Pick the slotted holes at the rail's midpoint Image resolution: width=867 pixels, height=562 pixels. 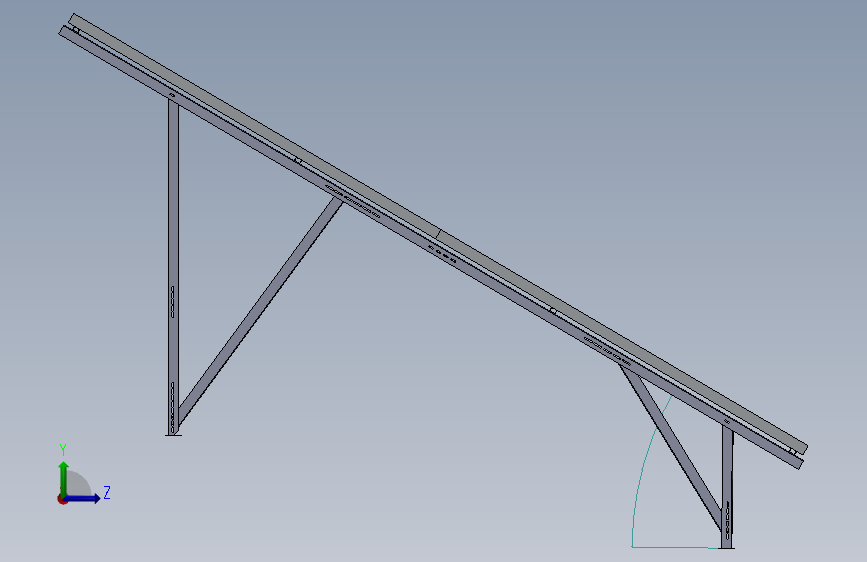point(443,253)
